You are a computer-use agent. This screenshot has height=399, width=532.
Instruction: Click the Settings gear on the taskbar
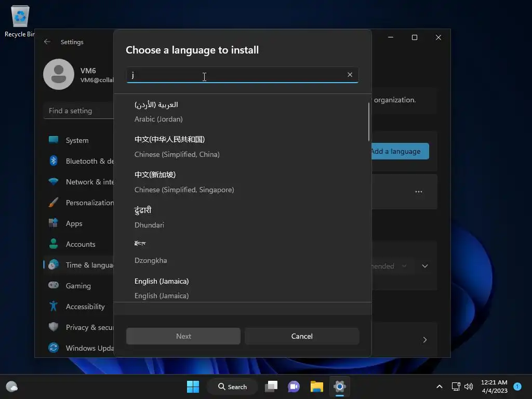pyautogui.click(x=339, y=387)
